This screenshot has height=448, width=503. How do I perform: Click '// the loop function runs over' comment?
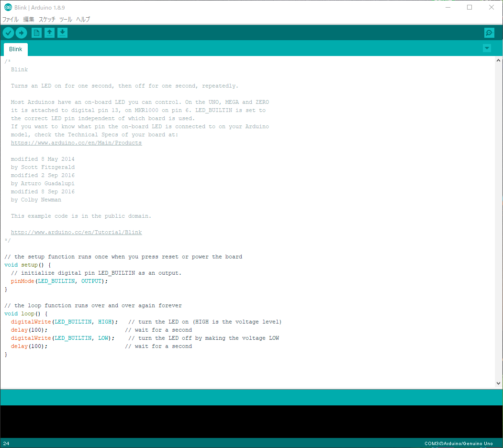(x=93, y=305)
